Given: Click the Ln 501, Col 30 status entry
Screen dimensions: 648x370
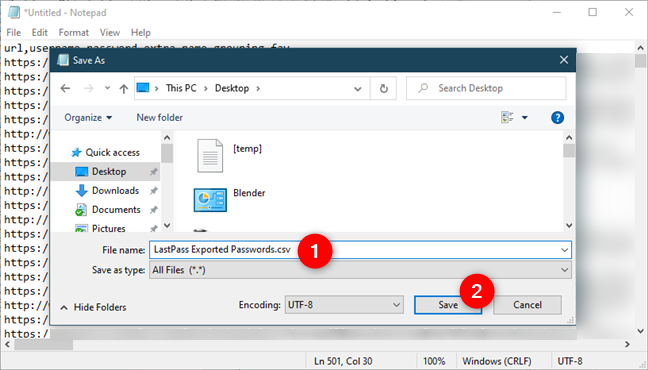Looking at the screenshot, I should pos(343,361).
